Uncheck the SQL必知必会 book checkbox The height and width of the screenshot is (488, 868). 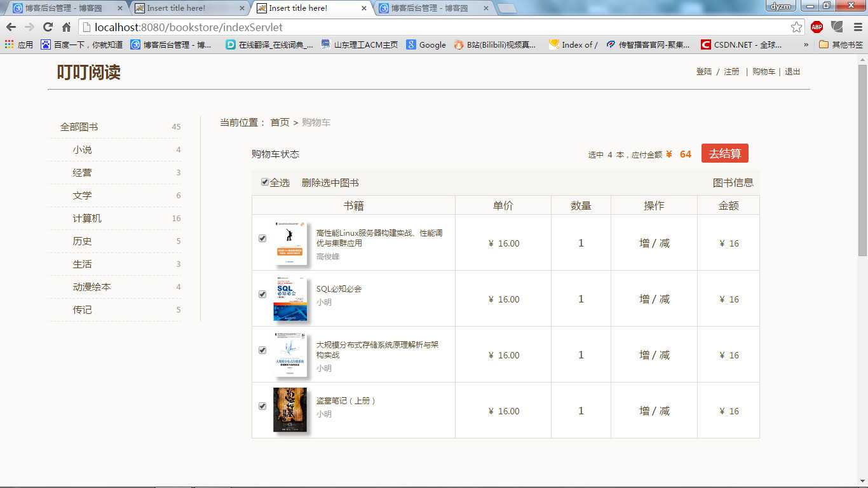(x=262, y=294)
